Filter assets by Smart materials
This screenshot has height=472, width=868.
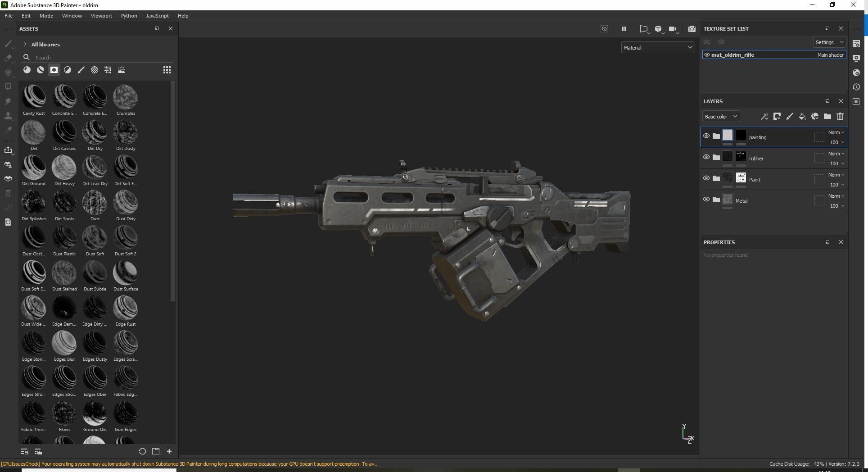click(x=41, y=70)
